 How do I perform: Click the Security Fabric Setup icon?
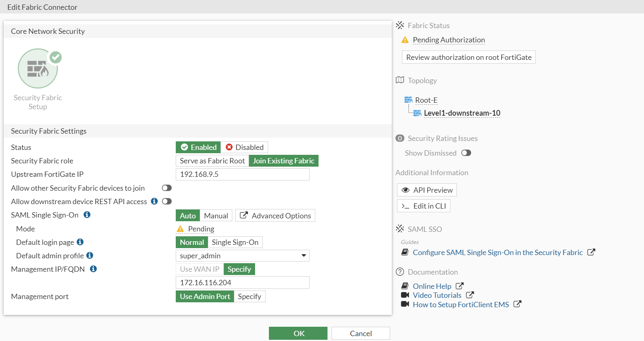click(x=38, y=68)
